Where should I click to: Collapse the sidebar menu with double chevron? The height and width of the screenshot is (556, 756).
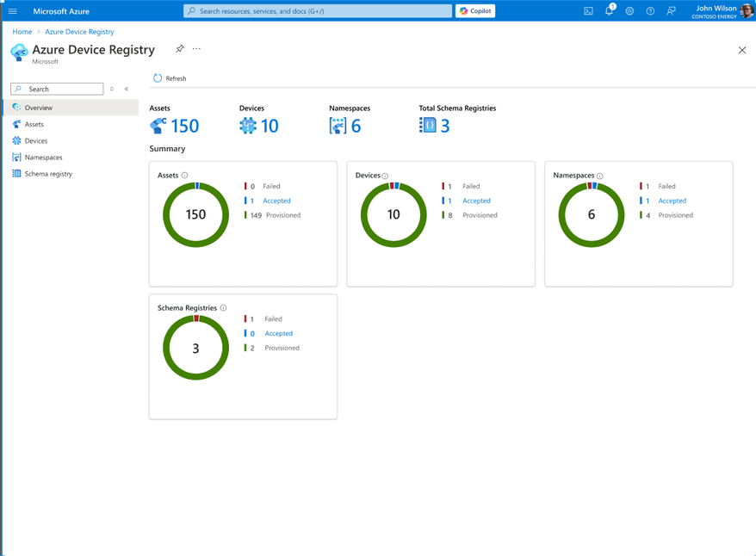127,89
